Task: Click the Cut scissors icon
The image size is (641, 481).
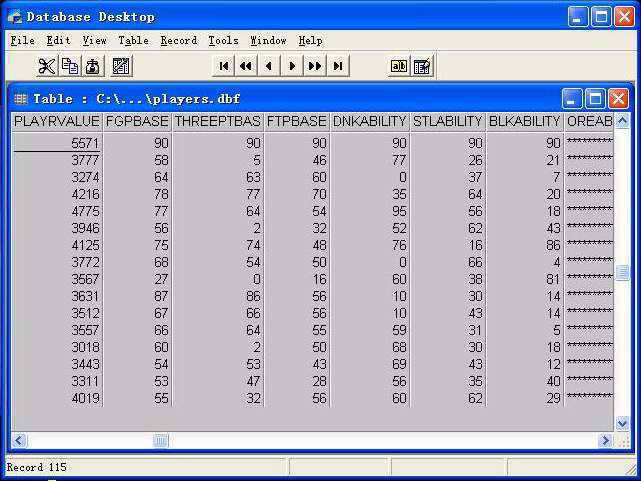Action: click(47, 66)
